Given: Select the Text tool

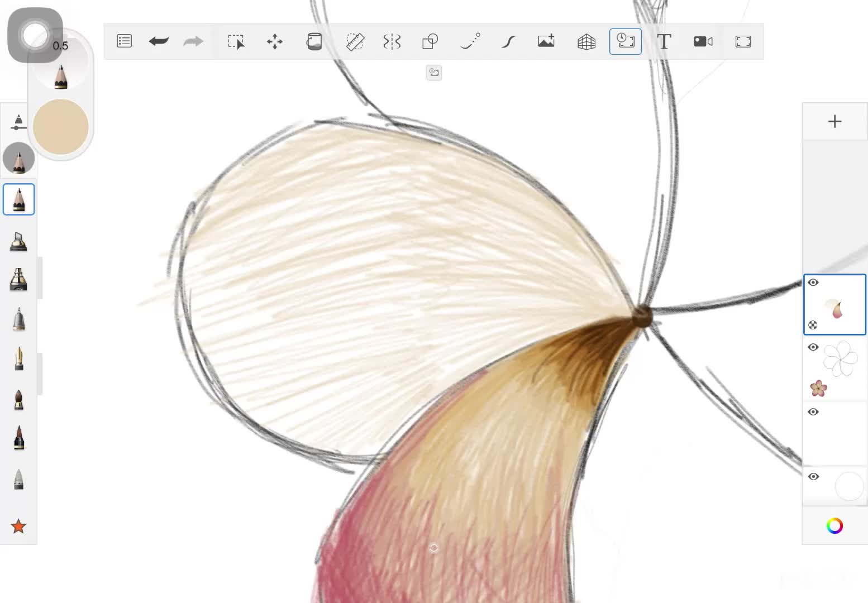Looking at the screenshot, I should (x=664, y=41).
